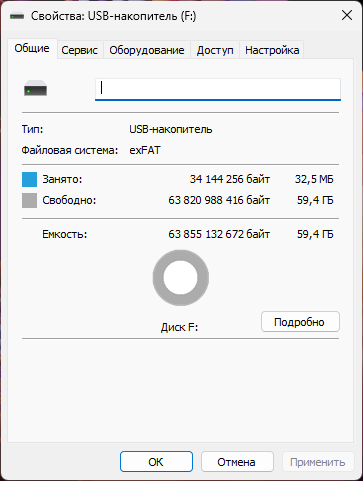The image size is (363, 481).
Task: Click the disk usage donut chart
Action: (181, 278)
